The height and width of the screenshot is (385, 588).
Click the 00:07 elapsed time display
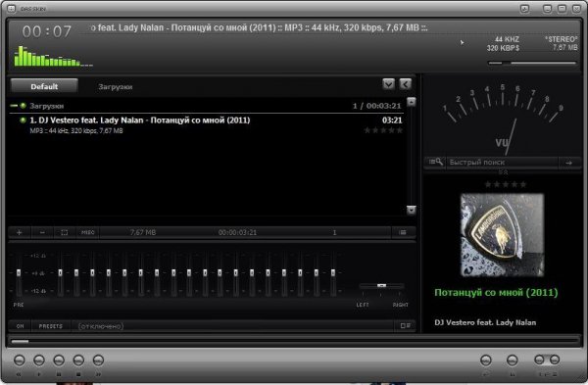46,32
